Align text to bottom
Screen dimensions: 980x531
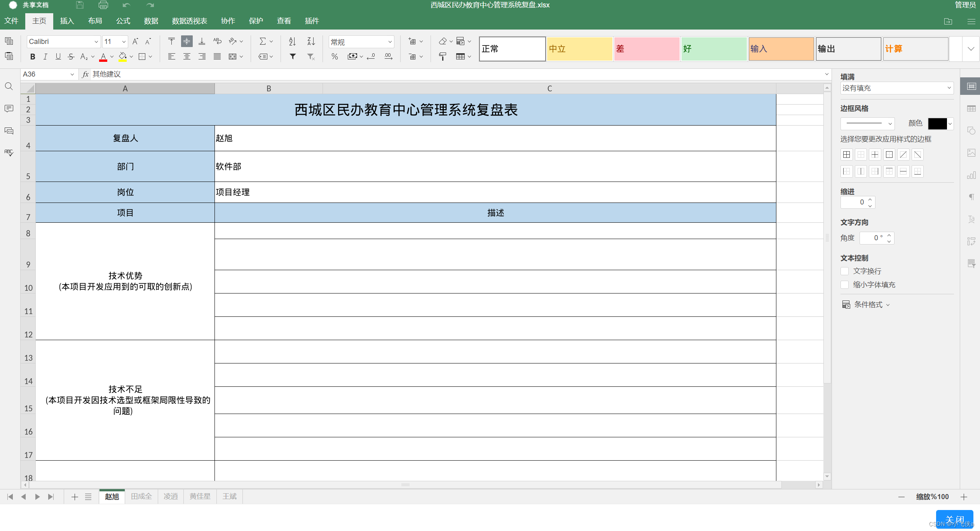tap(202, 41)
